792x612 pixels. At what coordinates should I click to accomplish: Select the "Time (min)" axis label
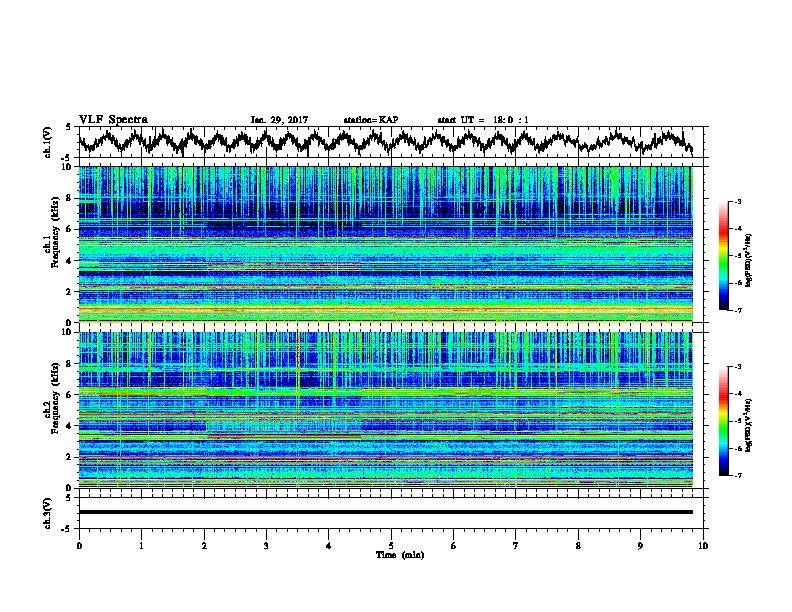point(400,555)
